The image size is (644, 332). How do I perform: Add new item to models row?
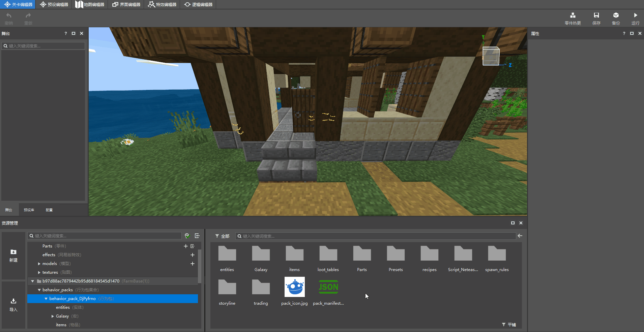tap(193, 264)
